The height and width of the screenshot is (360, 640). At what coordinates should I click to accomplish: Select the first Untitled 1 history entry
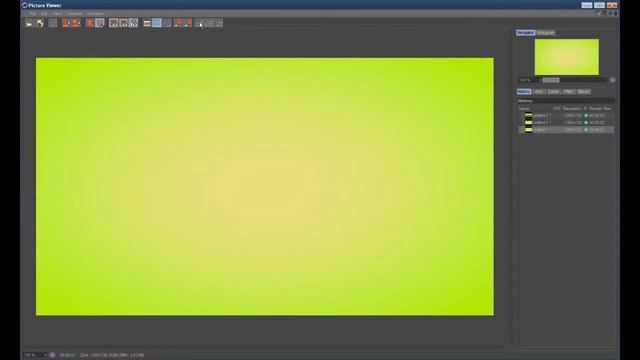click(x=566, y=116)
